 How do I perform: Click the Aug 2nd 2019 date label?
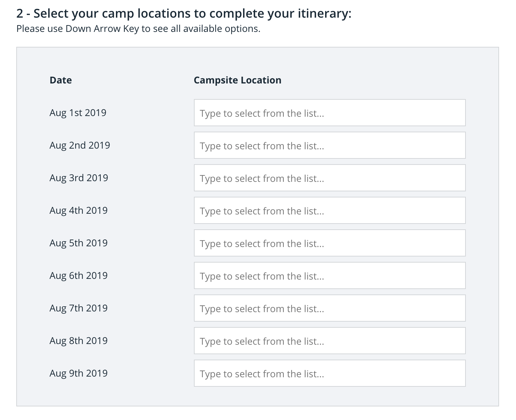pos(80,145)
